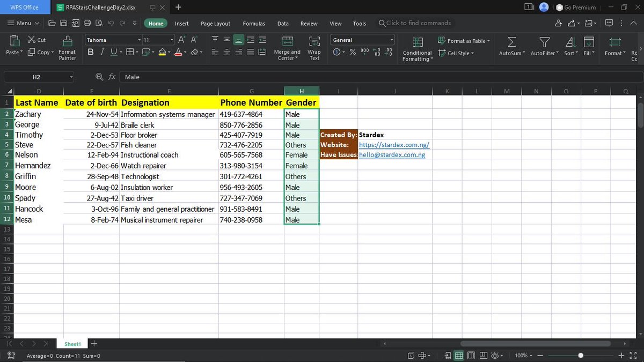Click the Fill down icon
Image resolution: width=644 pixels, height=362 pixels.
pos(589,42)
